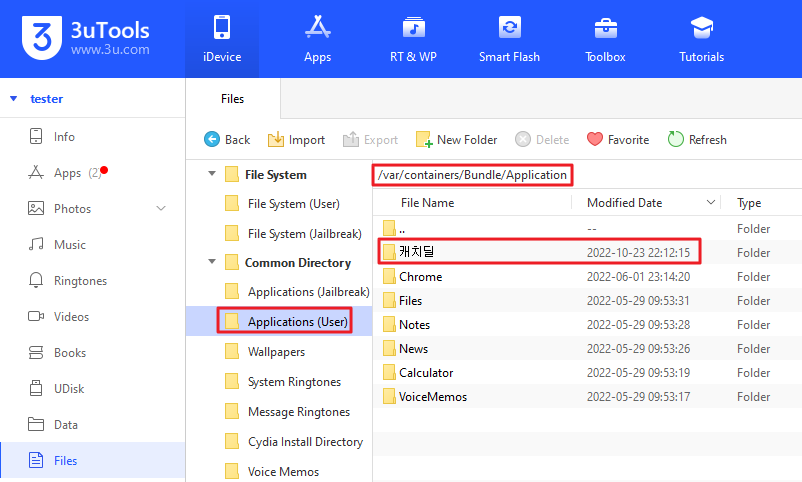The height and width of the screenshot is (482, 802).
Task: Select Applications (Jailbreak) in tree
Action: pos(297,292)
